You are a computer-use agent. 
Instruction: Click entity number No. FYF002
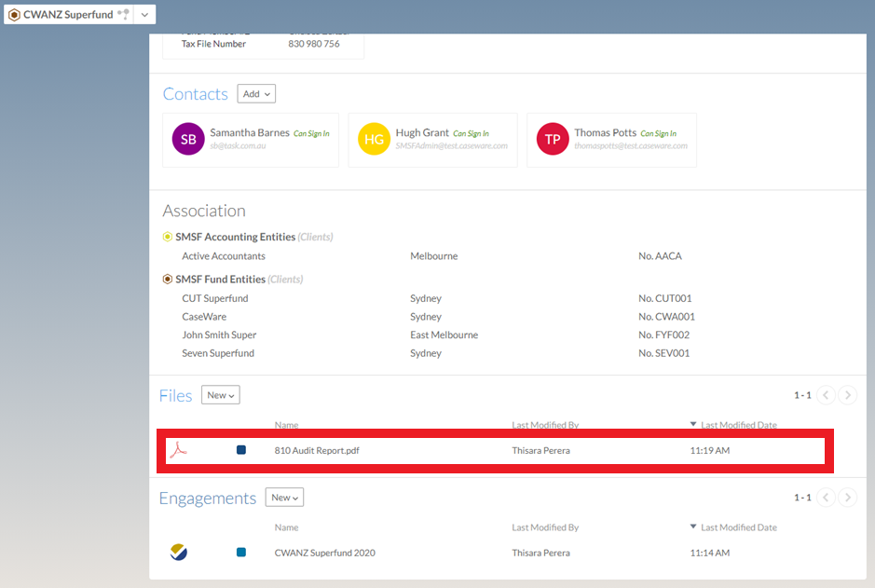tap(663, 335)
